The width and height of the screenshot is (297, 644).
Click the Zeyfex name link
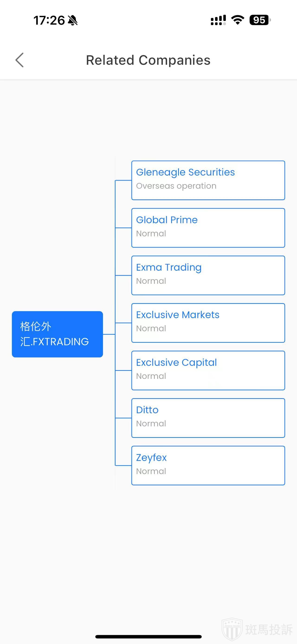151,458
